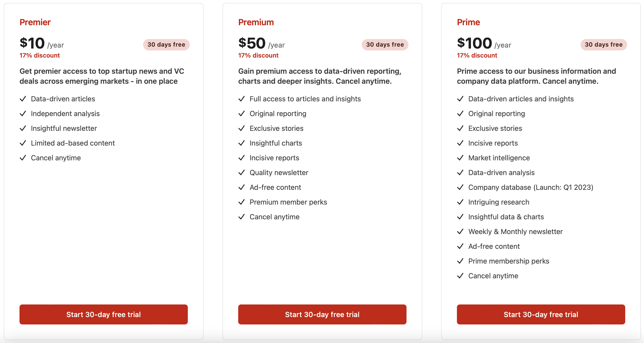Start the Premium 30-day free trial
Viewport: 644px width, 343px height.
pyautogui.click(x=322, y=314)
